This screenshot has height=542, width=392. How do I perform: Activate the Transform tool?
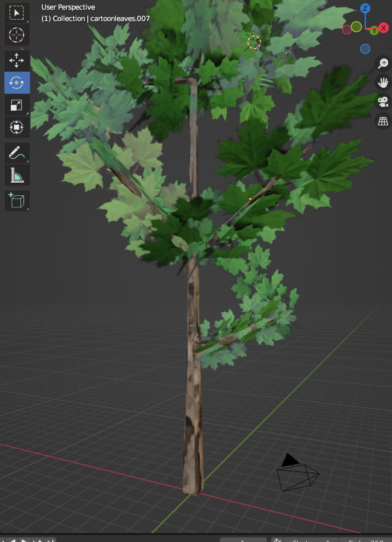click(x=17, y=127)
